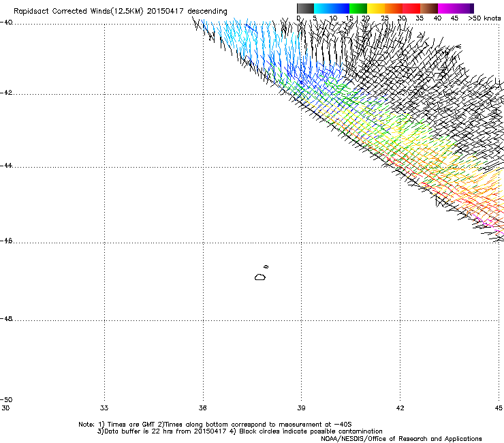Click the '45' longitude axis label
This screenshot has height=443, width=504.
pyautogui.click(x=499, y=408)
